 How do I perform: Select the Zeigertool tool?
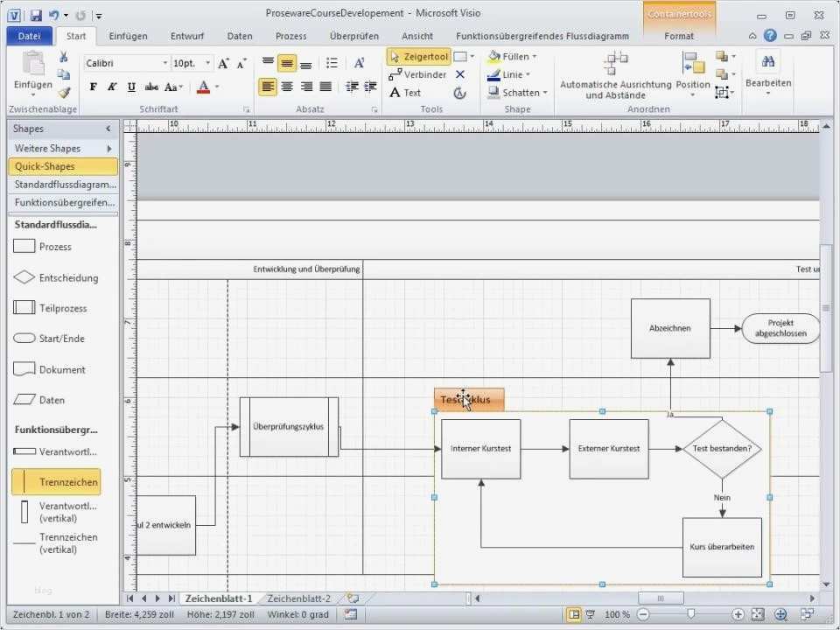(x=419, y=56)
